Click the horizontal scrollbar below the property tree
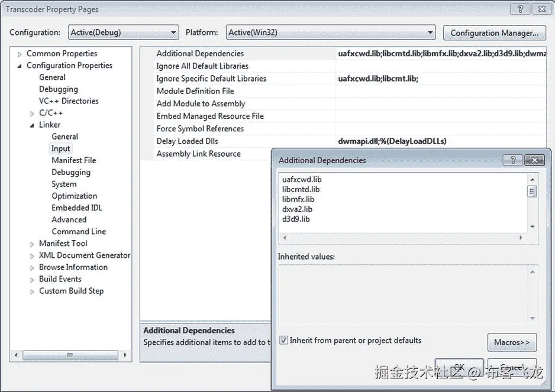The image size is (555, 392). pyautogui.click(x=70, y=355)
